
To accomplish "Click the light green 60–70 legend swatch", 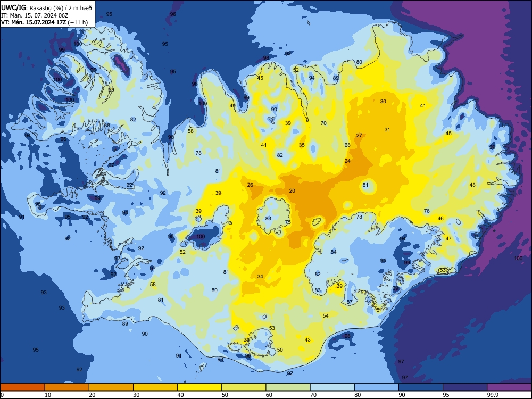I will pos(288,387).
